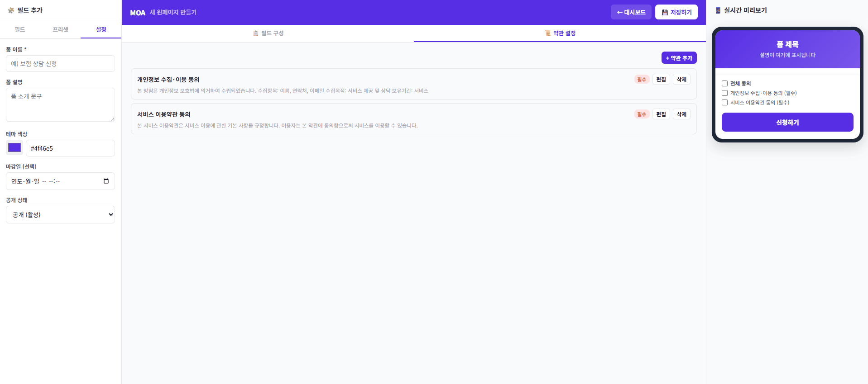Viewport: 868px width, 384px height.
Task: Open the 공개 상태 dropdown
Action: tap(60, 215)
